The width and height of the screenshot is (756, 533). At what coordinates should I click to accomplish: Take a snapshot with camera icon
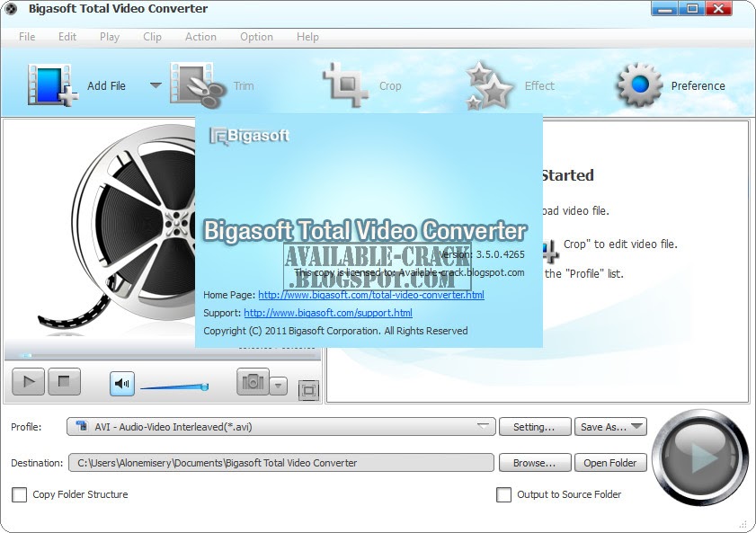(253, 382)
